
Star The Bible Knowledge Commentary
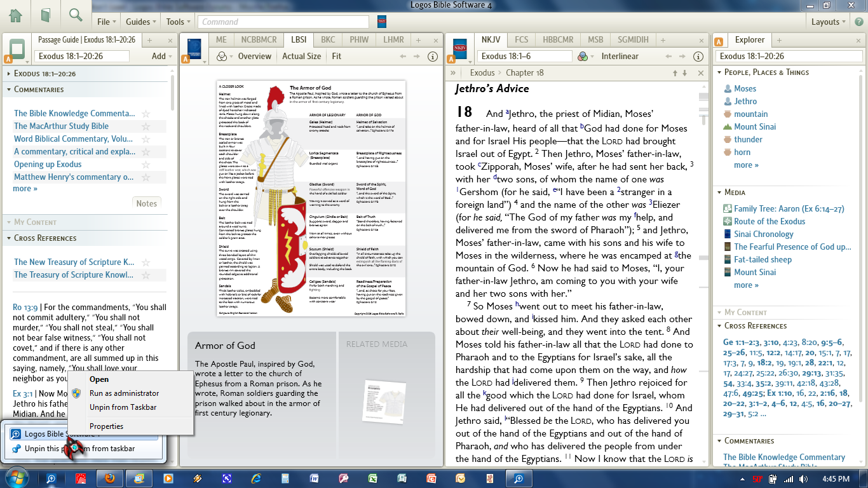pyautogui.click(x=146, y=114)
